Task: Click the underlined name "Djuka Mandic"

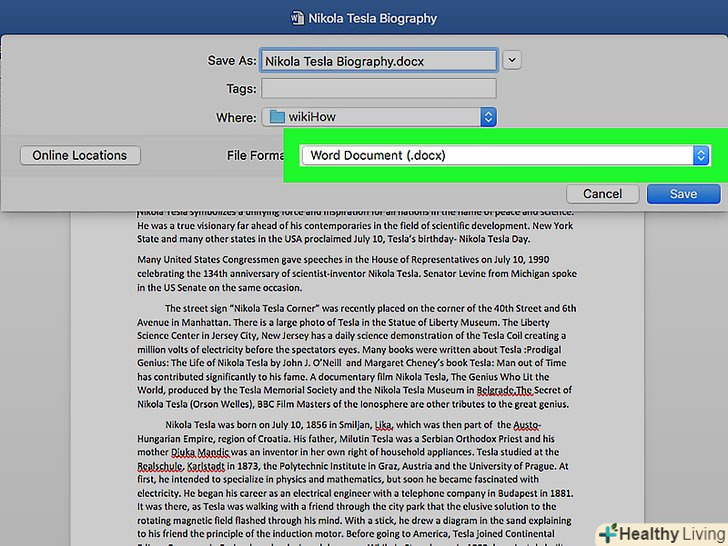Action: coord(200,452)
